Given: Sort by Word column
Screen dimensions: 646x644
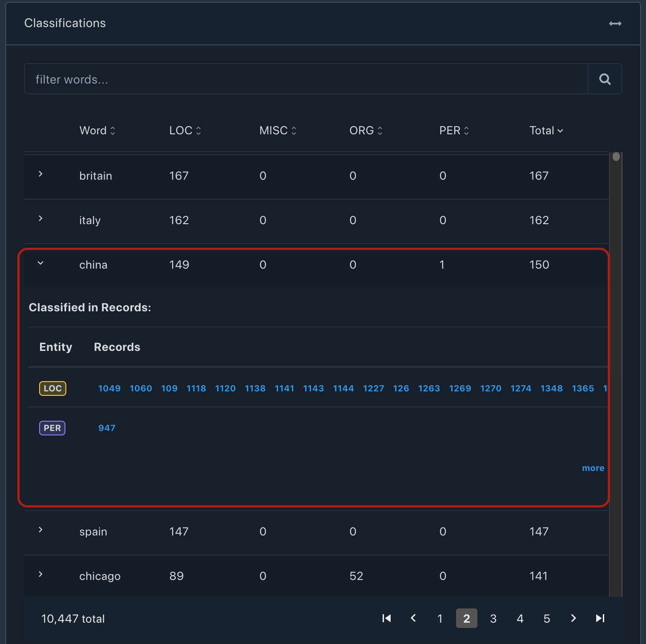Looking at the screenshot, I should [97, 131].
